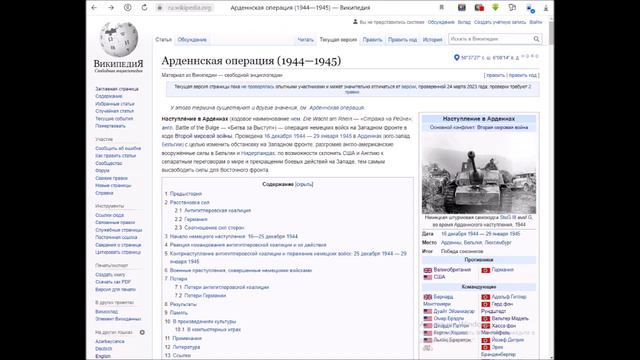640x360 pixels.
Task: Open the Deutsch language version
Action: pos(103,349)
